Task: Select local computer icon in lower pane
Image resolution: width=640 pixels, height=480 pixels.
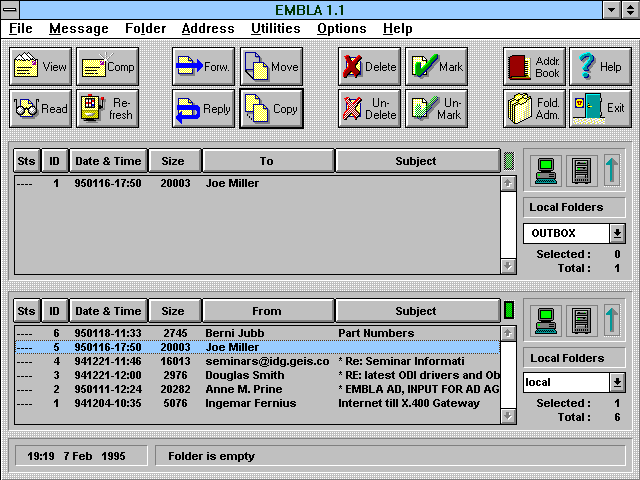Action: point(546,320)
